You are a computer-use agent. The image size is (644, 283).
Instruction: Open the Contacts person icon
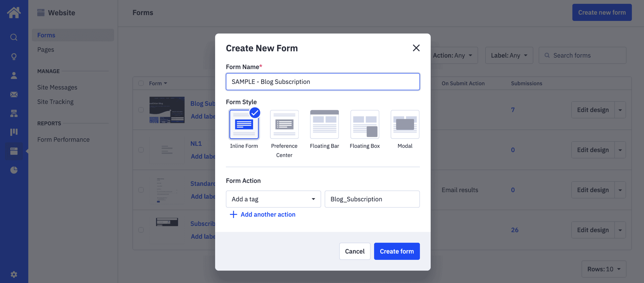click(14, 75)
